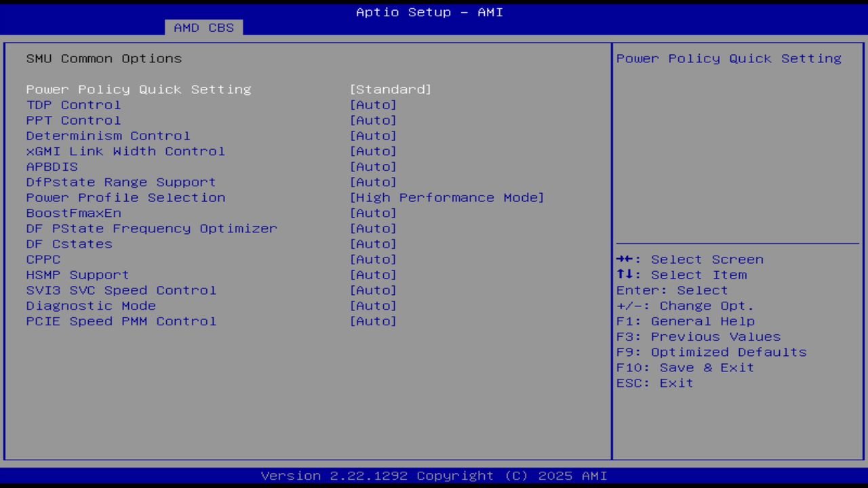The height and width of the screenshot is (488, 868).
Task: Select the xGMI Link Width Control label
Action: pos(125,151)
